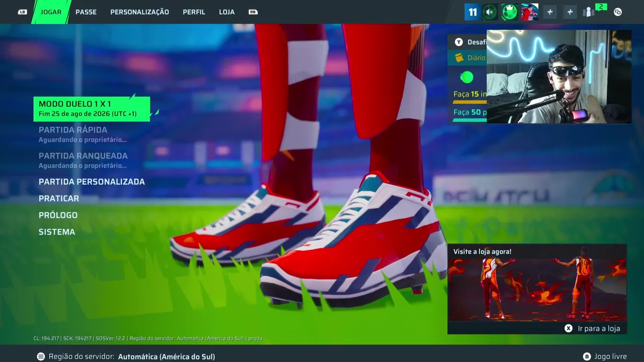Click the Faça 15 challenge progress bar
The width and height of the screenshot is (644, 362).
469,102
